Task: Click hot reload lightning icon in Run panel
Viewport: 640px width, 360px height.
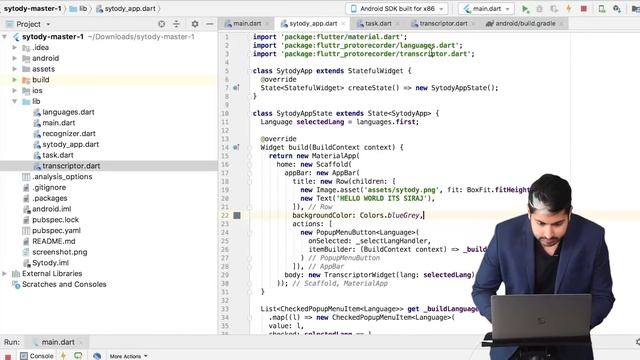Action: coord(63,356)
